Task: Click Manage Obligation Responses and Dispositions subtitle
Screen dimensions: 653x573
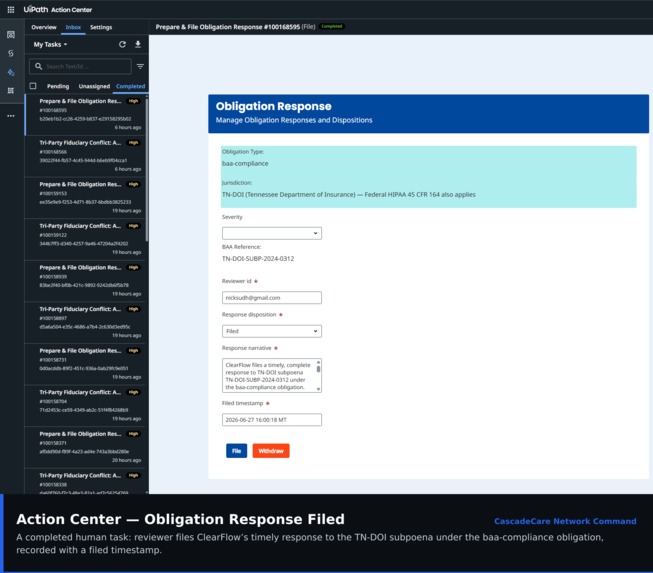Action: pos(294,120)
